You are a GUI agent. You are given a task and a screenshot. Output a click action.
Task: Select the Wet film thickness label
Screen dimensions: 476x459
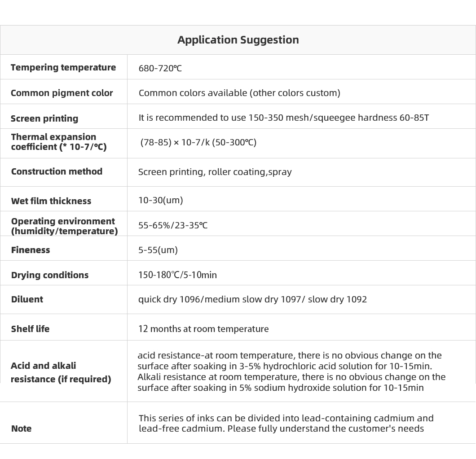click(x=51, y=201)
